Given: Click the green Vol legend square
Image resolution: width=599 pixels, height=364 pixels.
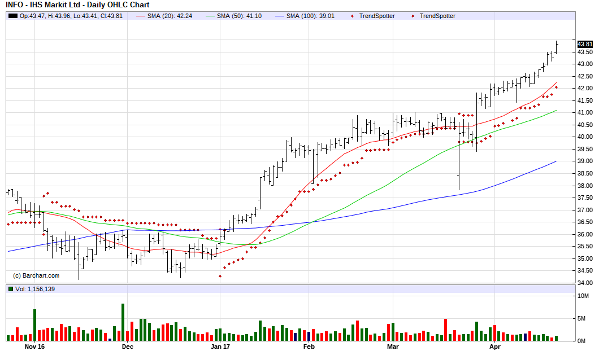Looking at the screenshot, I should pyautogui.click(x=11, y=289).
